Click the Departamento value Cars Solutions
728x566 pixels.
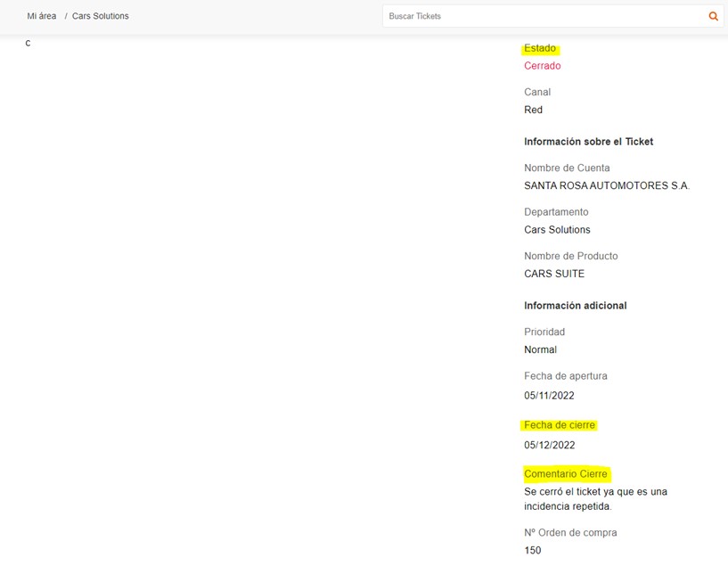click(x=557, y=230)
